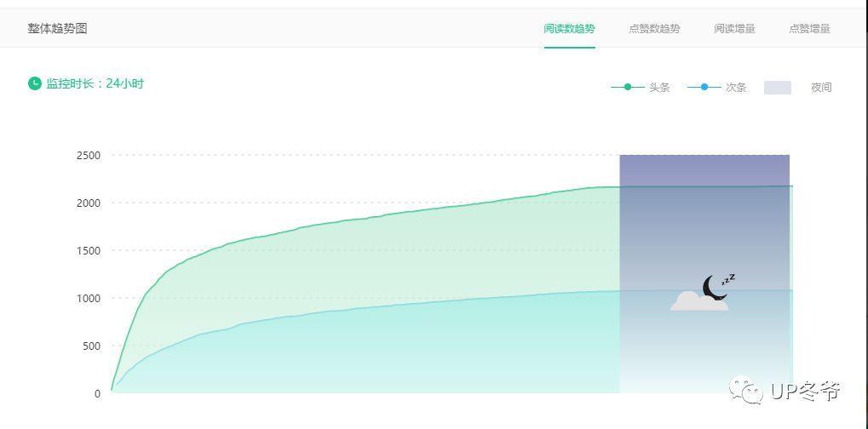The width and height of the screenshot is (868, 429).
Task: Click the green 头条 legend line marker
Action: point(628,87)
